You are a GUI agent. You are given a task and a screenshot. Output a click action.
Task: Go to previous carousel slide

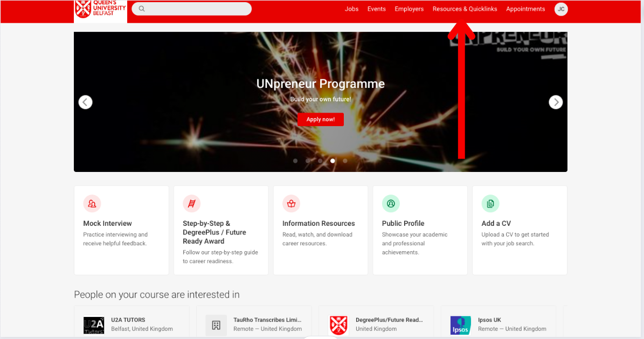click(x=86, y=102)
